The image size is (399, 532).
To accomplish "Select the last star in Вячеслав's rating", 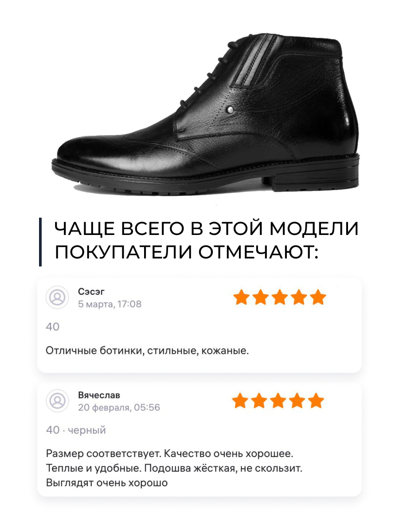I will [x=316, y=401].
